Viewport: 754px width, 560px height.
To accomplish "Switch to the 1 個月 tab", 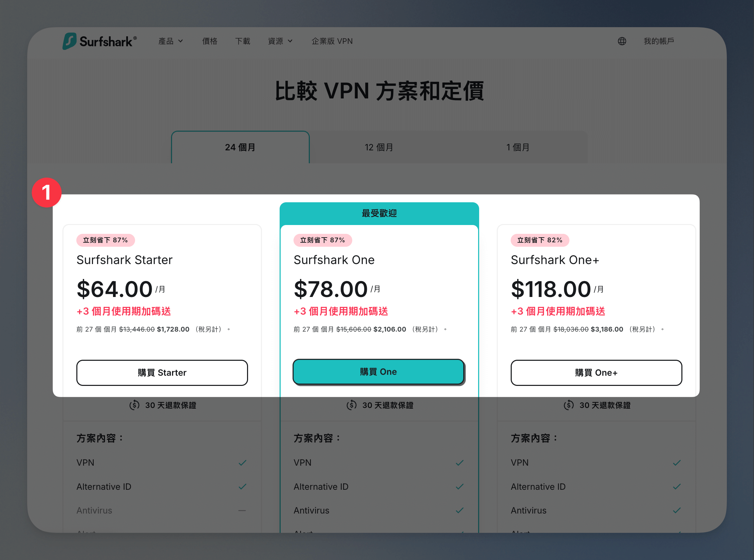I will coord(518,147).
